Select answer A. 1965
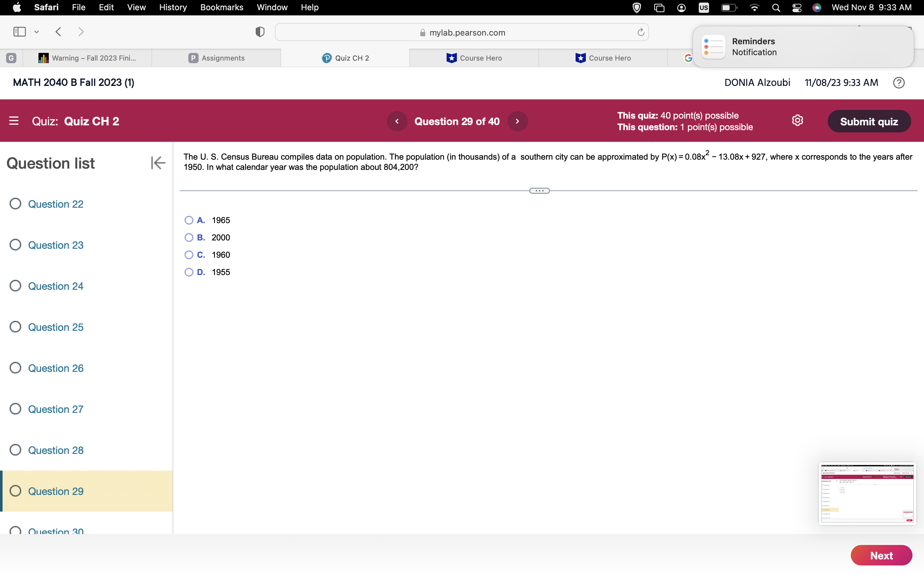Image resolution: width=924 pixels, height=577 pixels. tap(189, 220)
